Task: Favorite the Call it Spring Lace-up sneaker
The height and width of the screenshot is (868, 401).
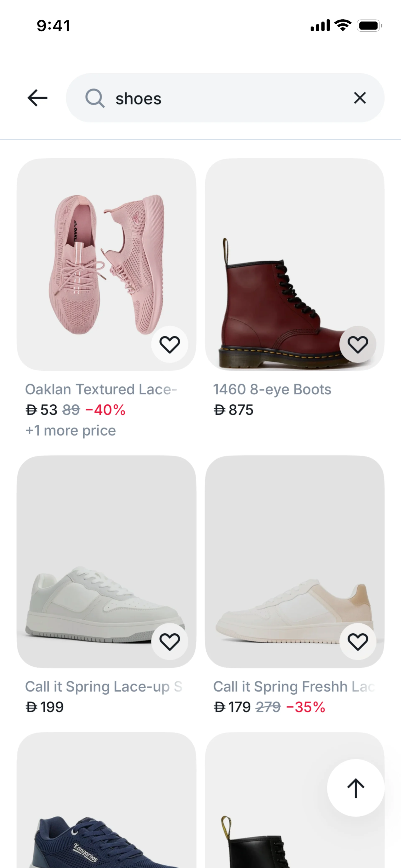Action: [x=170, y=641]
